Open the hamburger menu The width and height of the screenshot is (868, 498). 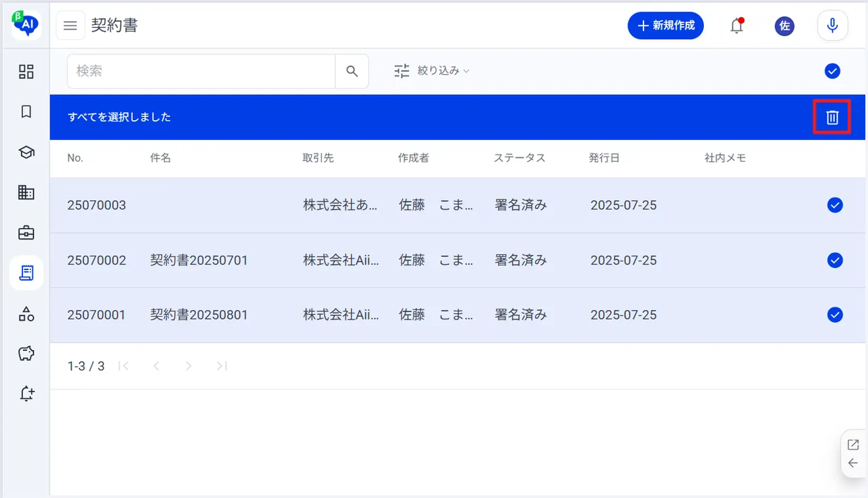pos(71,26)
